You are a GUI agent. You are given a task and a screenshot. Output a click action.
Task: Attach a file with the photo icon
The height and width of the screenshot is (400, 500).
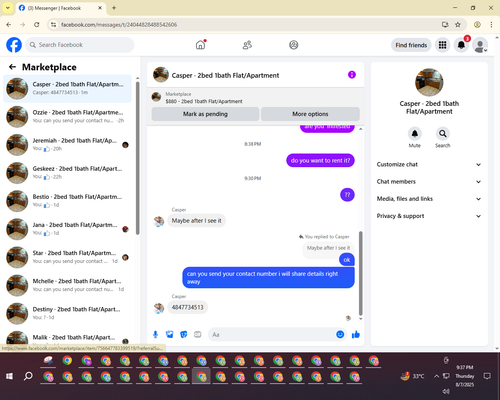point(170,334)
